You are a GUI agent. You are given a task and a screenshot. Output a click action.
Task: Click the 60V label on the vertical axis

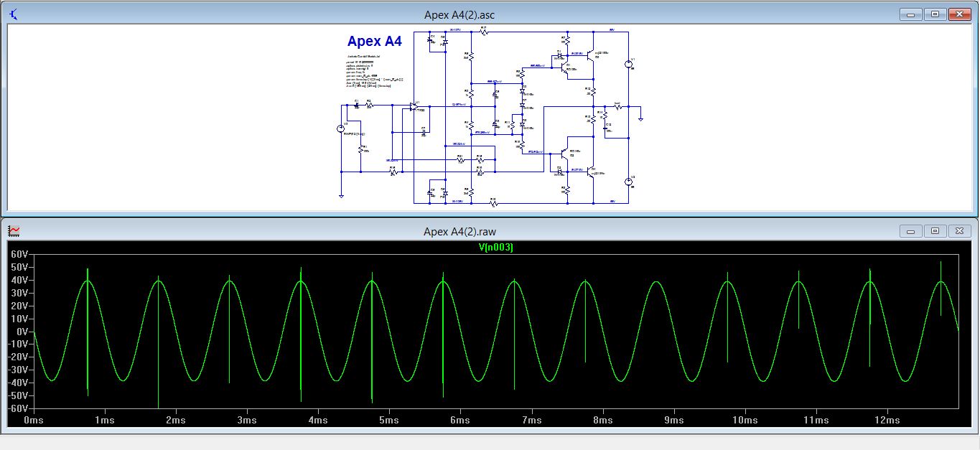point(18,255)
